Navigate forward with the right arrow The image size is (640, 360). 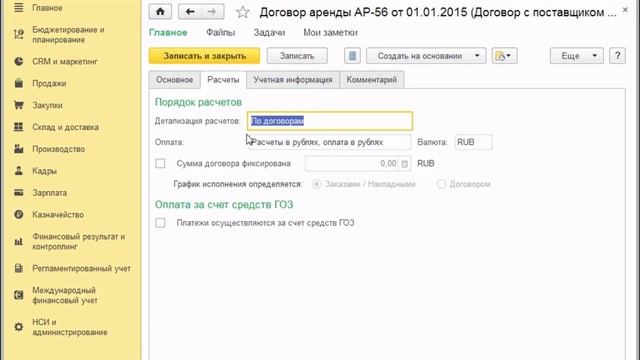(x=212, y=12)
